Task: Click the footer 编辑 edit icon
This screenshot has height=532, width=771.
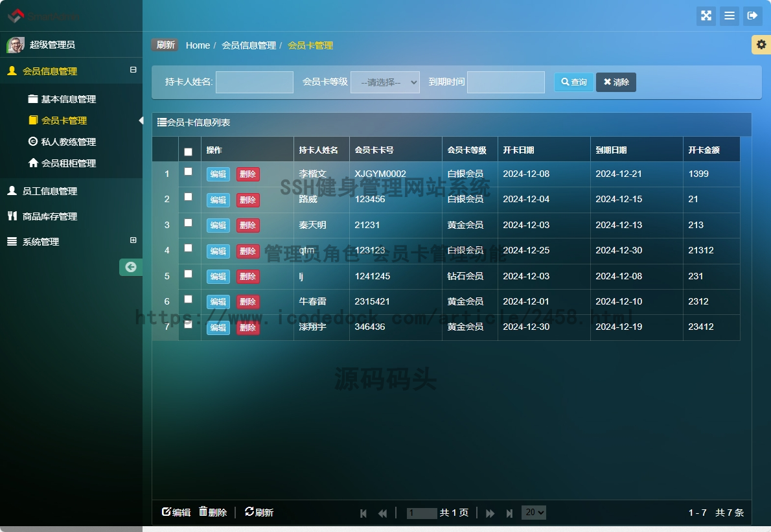Action: pyautogui.click(x=167, y=512)
